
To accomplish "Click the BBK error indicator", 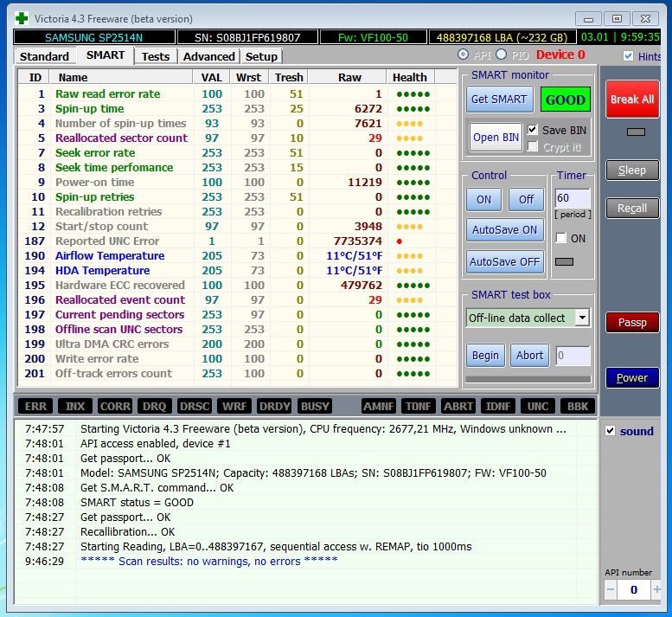I will [x=578, y=406].
